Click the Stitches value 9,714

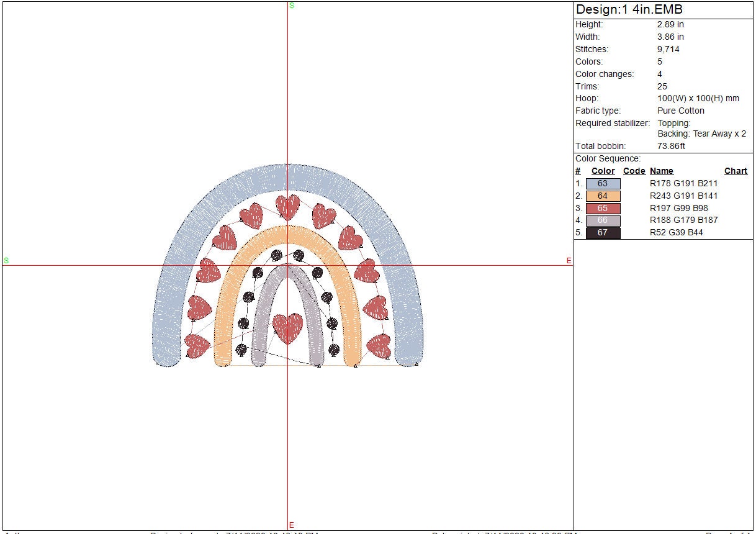[668, 50]
